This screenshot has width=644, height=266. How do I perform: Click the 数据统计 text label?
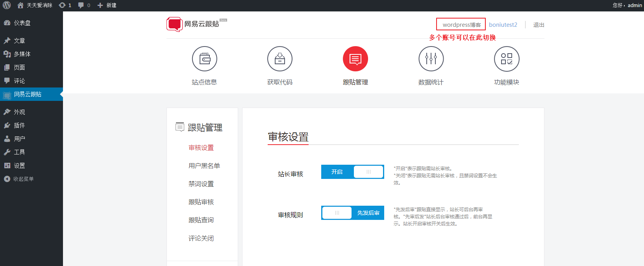[431, 82]
